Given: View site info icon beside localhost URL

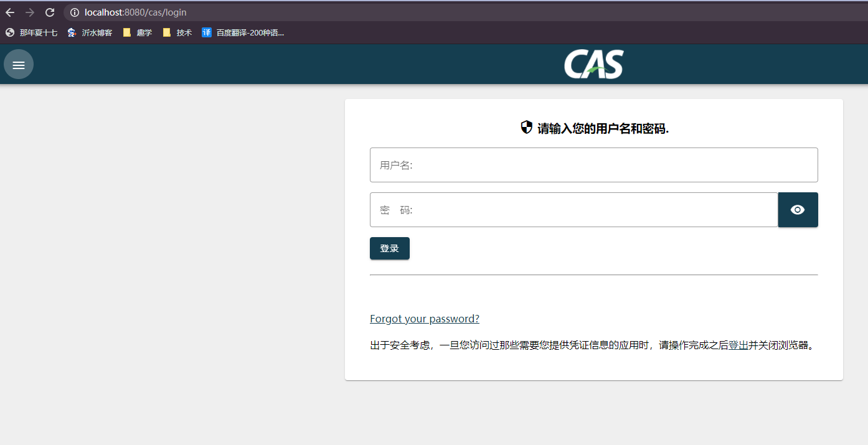Looking at the screenshot, I should click(75, 12).
